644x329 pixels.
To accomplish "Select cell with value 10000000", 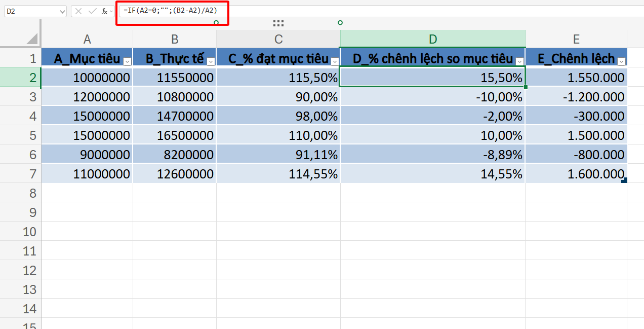I will tap(87, 77).
